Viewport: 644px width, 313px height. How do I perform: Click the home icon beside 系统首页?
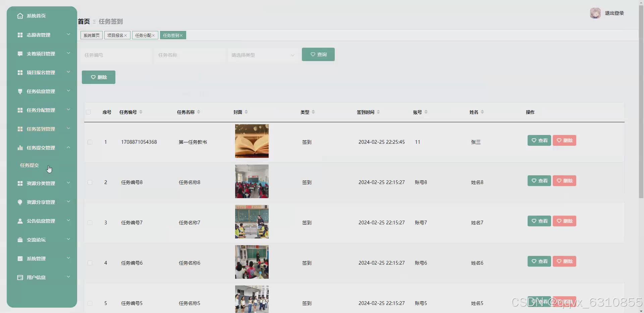click(20, 16)
